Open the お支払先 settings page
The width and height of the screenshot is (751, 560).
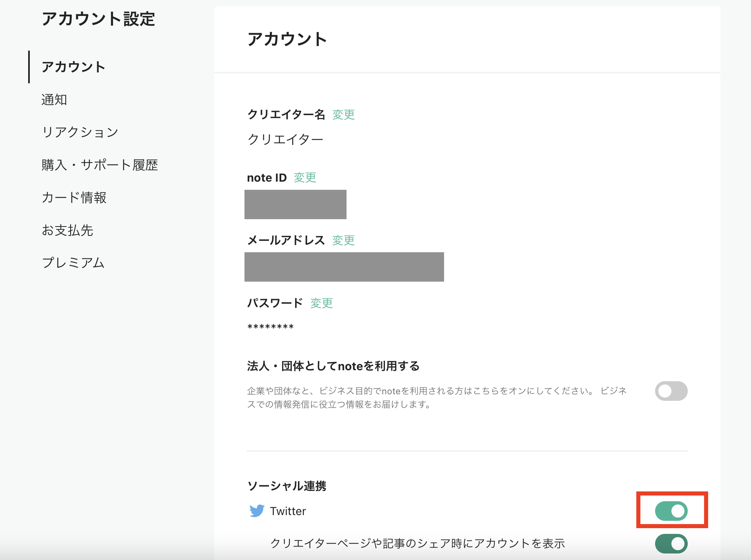tap(67, 230)
